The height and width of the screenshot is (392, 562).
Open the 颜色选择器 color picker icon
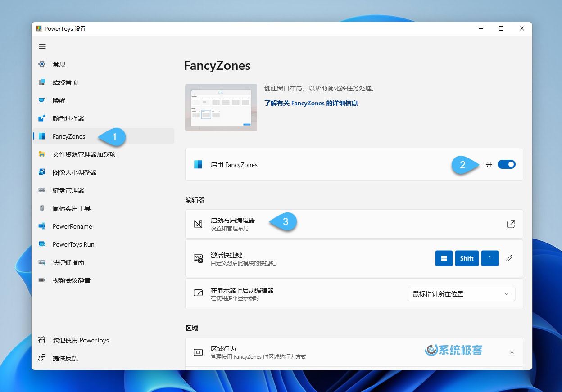42,118
